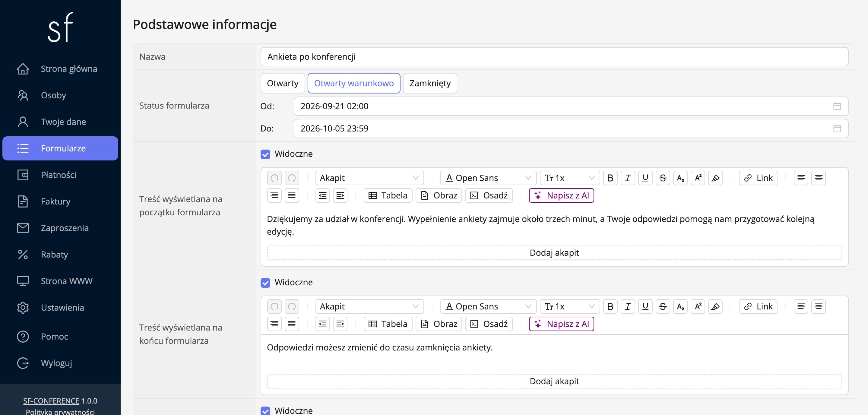The image size is (868, 415).
Task: Open Twoje dane in the sidebar
Action: [60, 122]
